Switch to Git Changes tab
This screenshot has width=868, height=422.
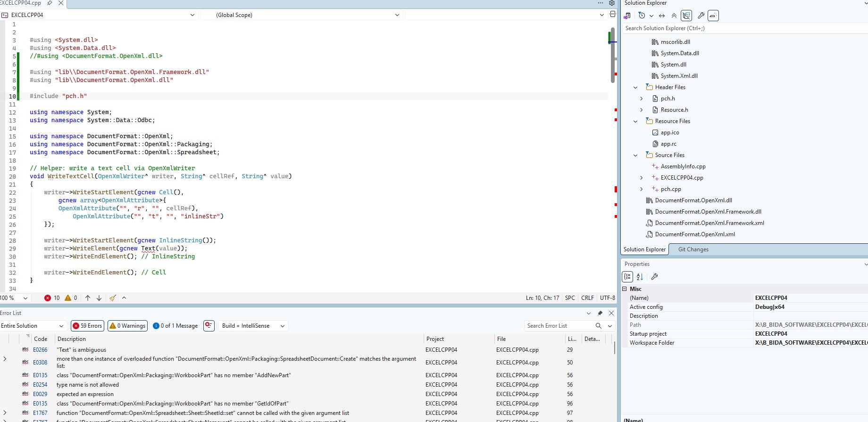(x=693, y=249)
